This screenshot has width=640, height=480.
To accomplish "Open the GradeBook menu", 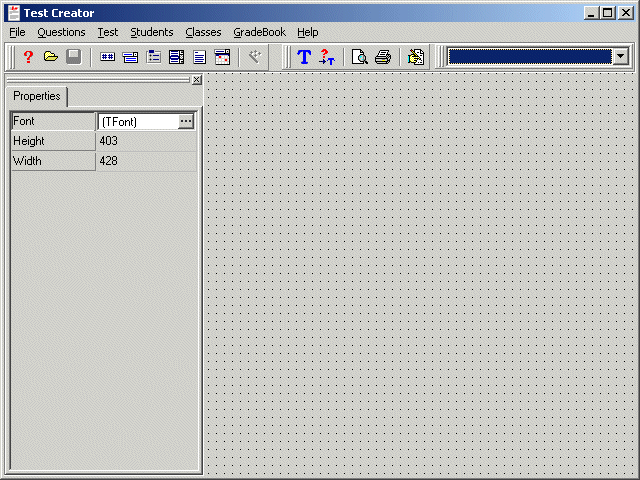I will (x=259, y=32).
